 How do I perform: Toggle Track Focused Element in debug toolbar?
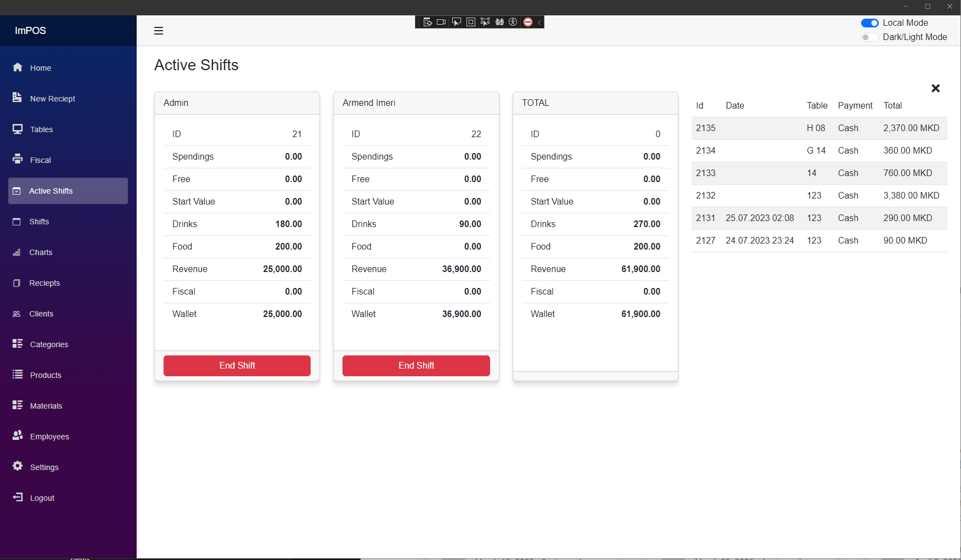point(485,22)
